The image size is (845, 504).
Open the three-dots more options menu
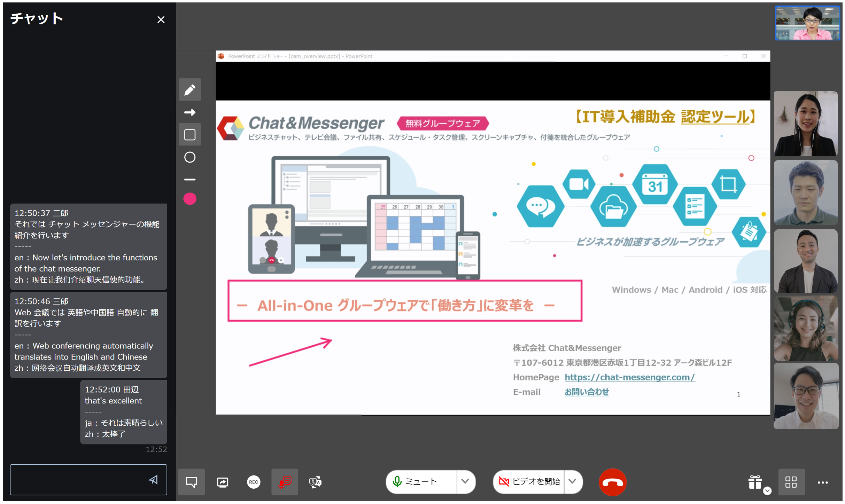point(823,482)
